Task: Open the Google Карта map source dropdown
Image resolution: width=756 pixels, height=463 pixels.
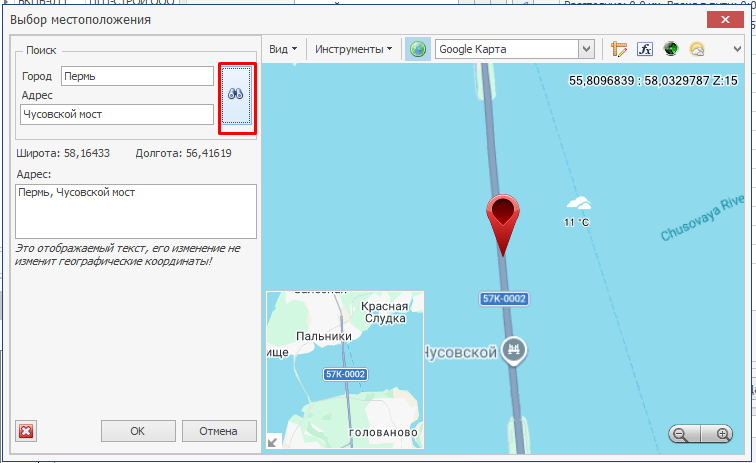Action: (587, 49)
